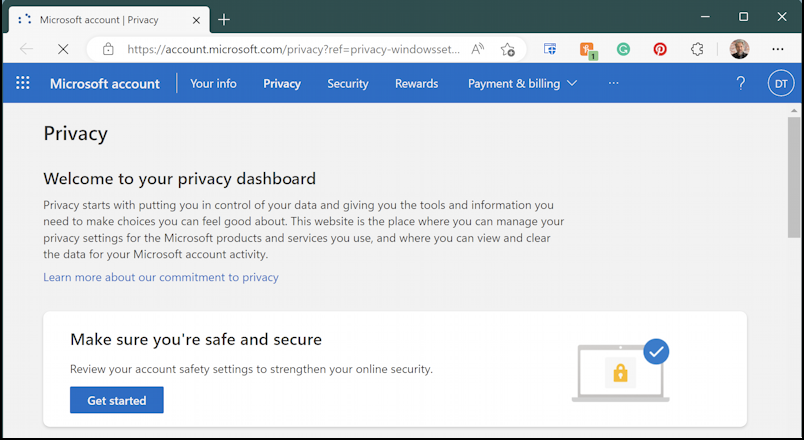Image resolution: width=804 pixels, height=440 pixels.
Task: Add this page to favorites
Action: click(x=508, y=49)
